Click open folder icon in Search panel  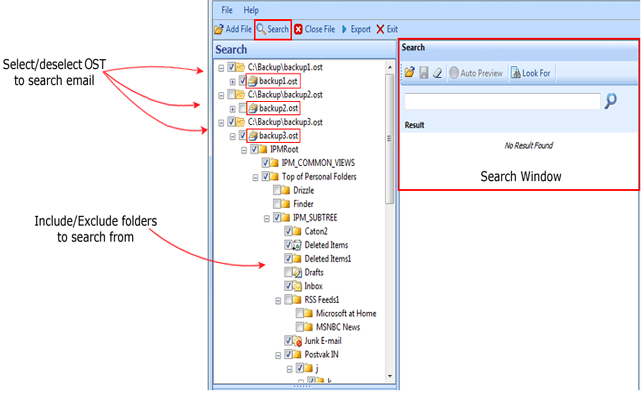coord(410,73)
